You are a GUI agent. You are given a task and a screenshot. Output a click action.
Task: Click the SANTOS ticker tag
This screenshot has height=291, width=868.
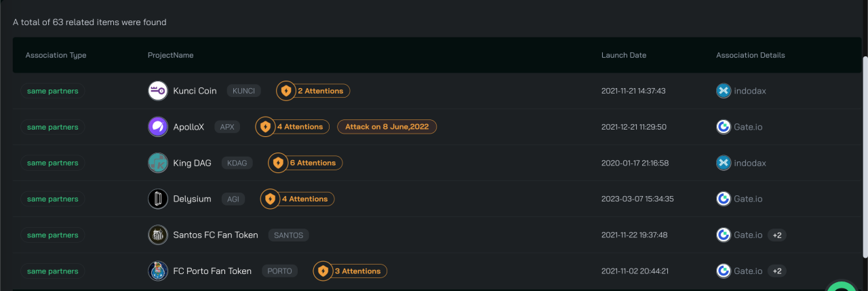(x=288, y=235)
